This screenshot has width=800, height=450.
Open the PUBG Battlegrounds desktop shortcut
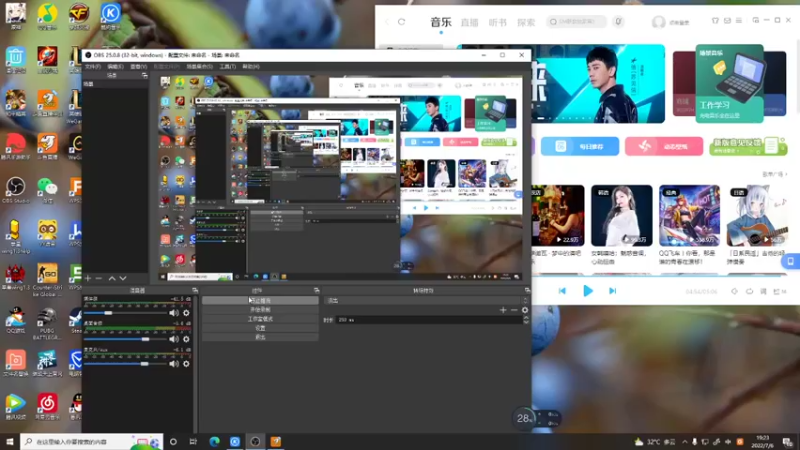pyautogui.click(x=47, y=323)
